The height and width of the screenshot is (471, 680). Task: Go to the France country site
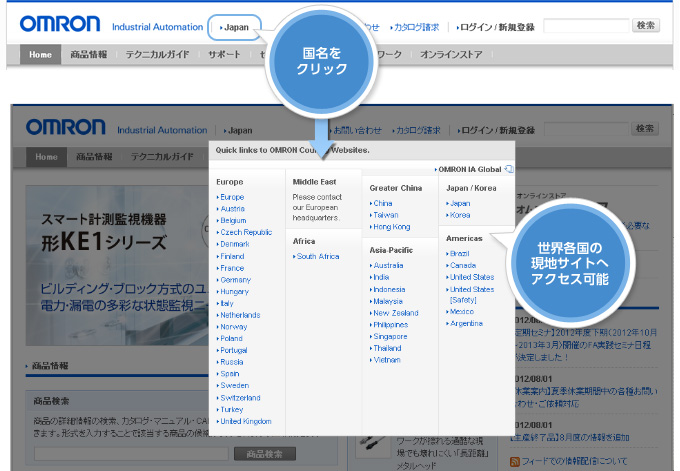[x=230, y=268]
